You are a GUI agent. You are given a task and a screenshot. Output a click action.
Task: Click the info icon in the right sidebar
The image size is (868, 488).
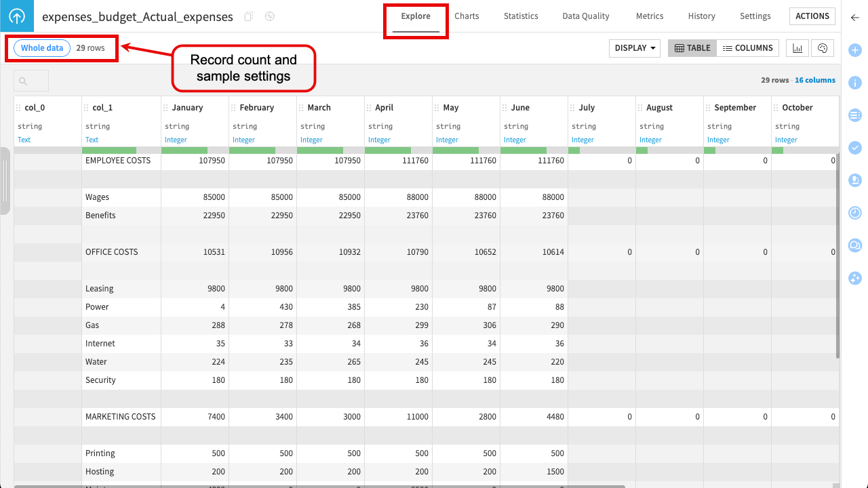[x=854, y=83]
